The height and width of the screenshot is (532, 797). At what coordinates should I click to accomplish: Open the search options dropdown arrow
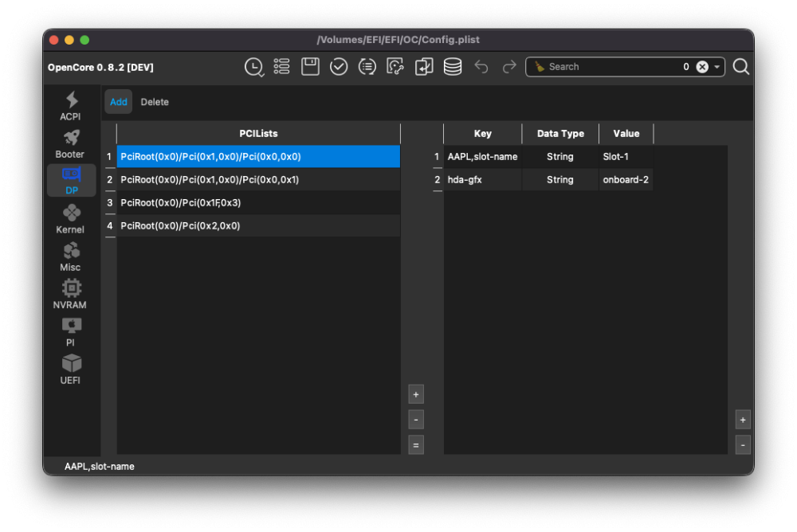point(717,67)
